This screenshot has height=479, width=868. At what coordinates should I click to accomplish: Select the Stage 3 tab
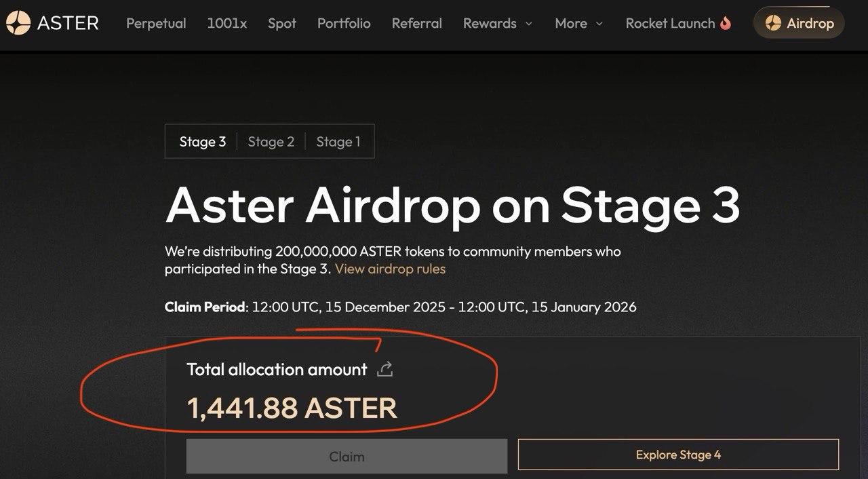click(202, 142)
